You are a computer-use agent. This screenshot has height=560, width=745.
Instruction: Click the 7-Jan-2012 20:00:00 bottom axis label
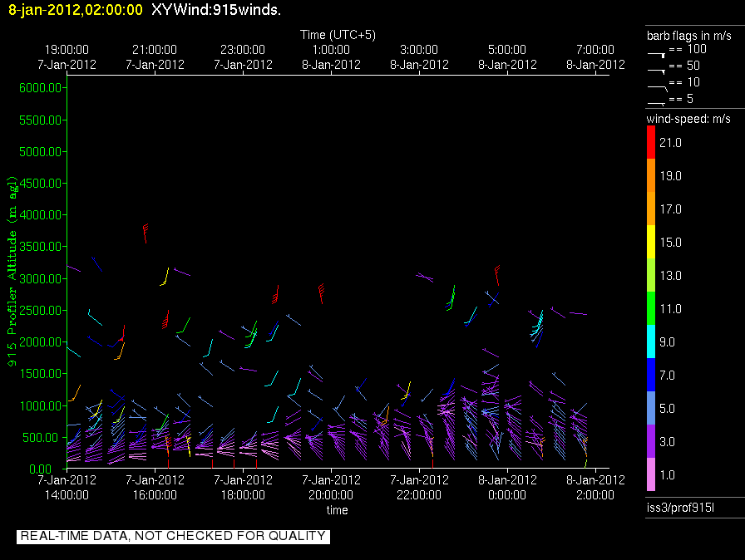point(331,488)
